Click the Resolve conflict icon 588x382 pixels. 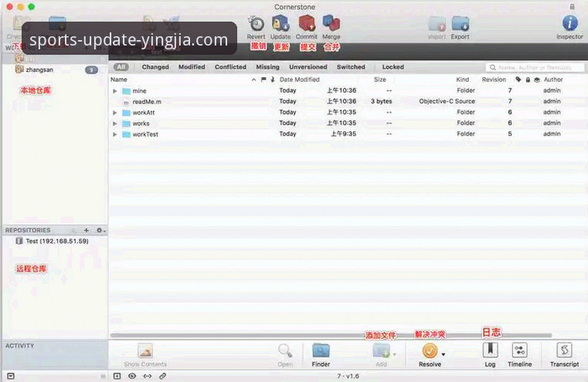pyautogui.click(x=430, y=351)
